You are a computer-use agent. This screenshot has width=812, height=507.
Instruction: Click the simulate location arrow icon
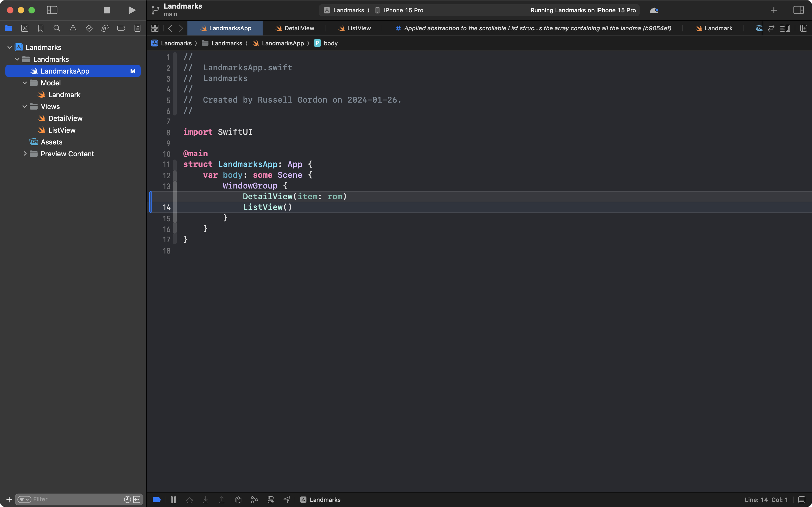tap(287, 499)
